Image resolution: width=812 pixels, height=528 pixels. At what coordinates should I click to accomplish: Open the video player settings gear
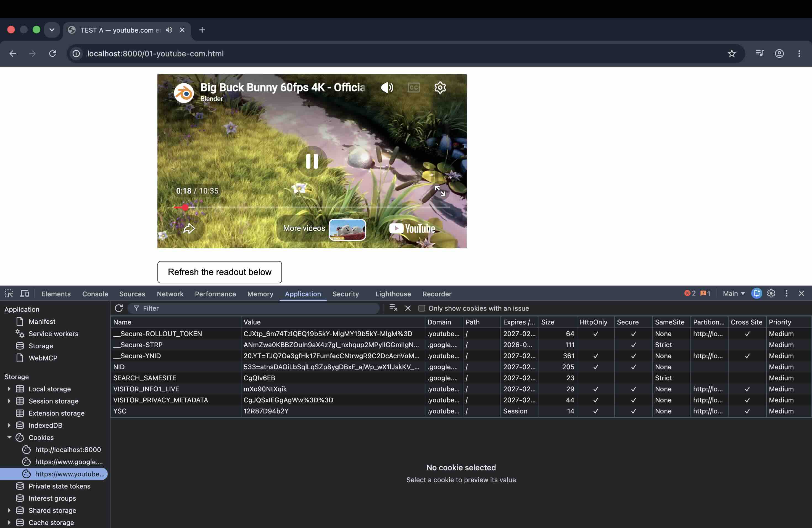pos(440,88)
